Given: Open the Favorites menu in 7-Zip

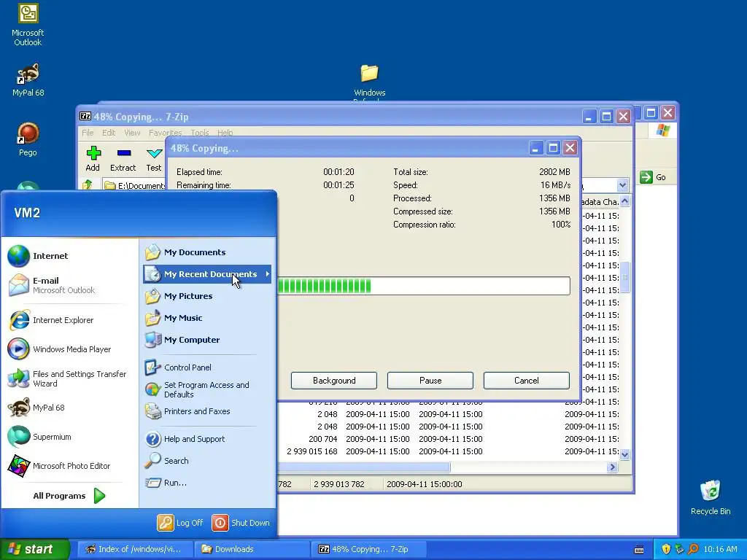Looking at the screenshot, I should point(165,133).
